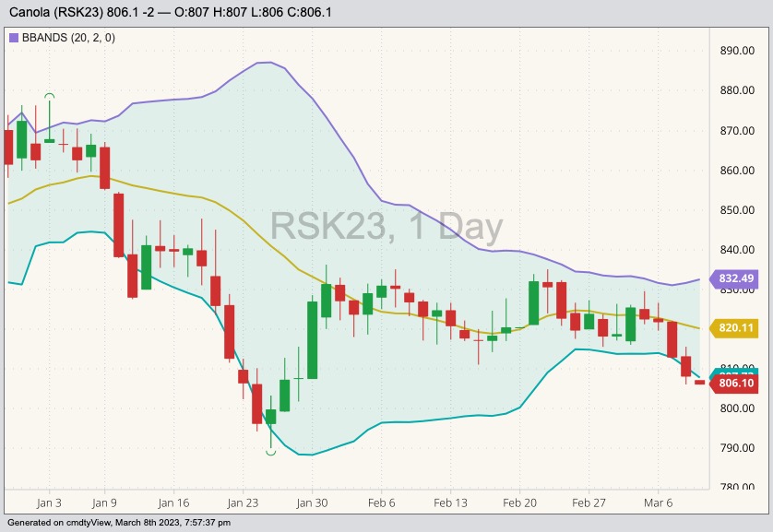Screen dimensions: 773x532
Task: Pick the Jan 30 date on time axis
Action: tap(312, 503)
